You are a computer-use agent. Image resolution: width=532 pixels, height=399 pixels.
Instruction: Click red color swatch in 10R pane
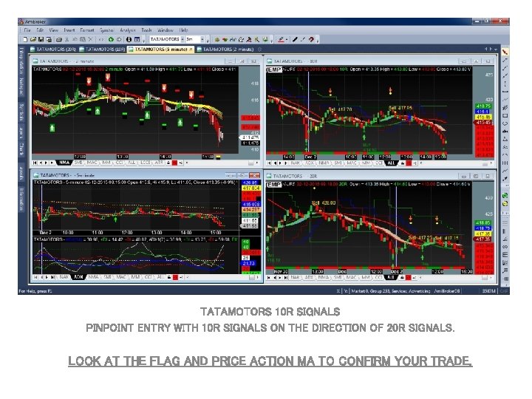pos(409,163)
